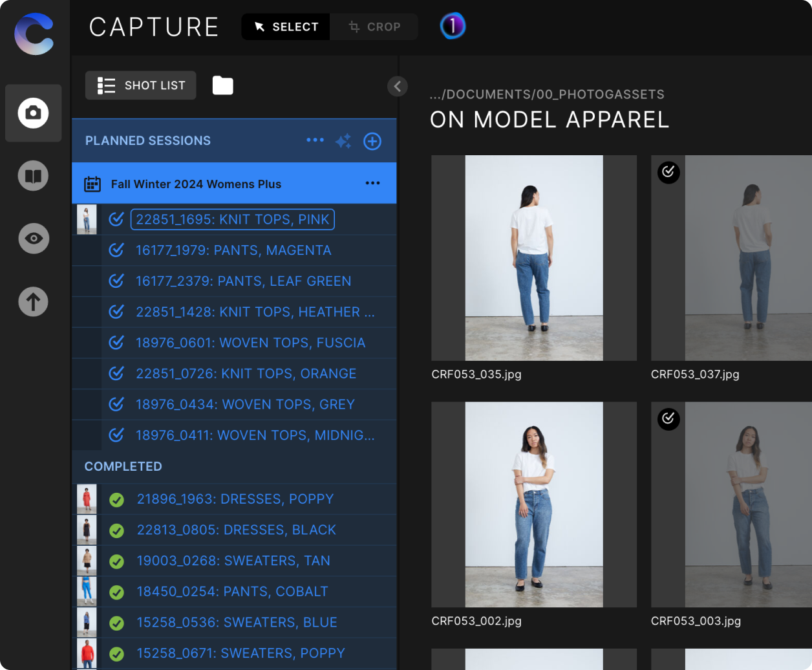This screenshot has height=670, width=812.
Task: Click the upload arrow icon in the sidebar
Action: (33, 301)
